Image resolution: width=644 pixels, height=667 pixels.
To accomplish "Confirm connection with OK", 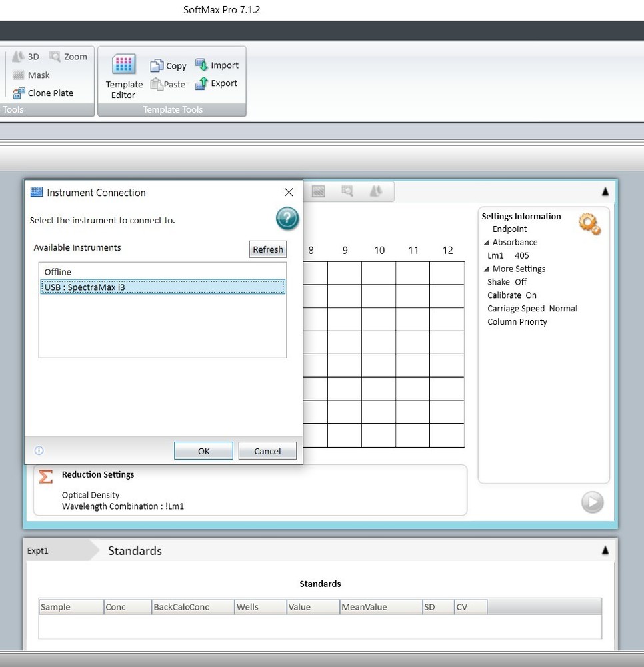I will (x=203, y=451).
